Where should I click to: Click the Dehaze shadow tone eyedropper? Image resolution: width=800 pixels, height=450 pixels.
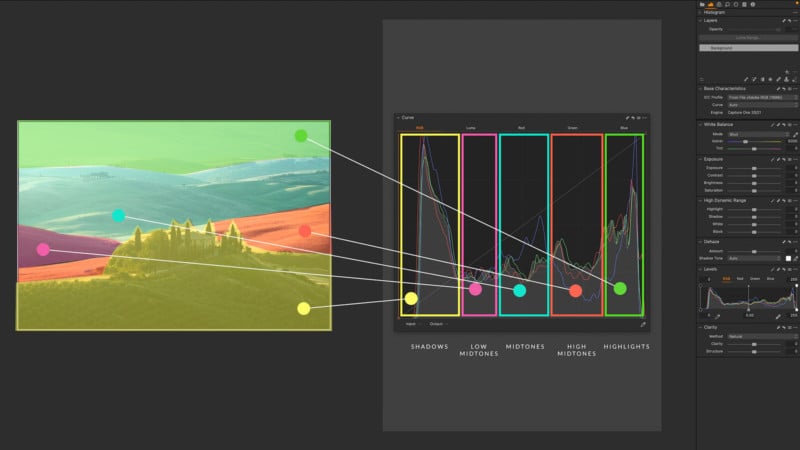[x=795, y=259]
